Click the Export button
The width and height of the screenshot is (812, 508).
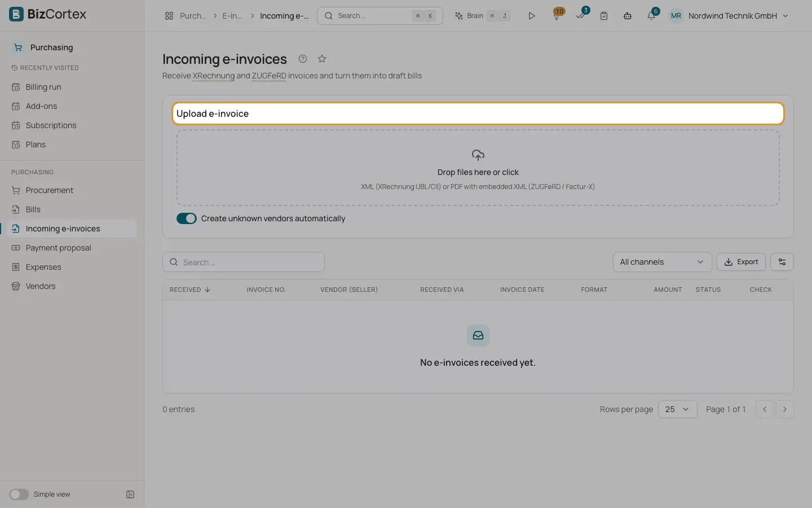coord(741,262)
